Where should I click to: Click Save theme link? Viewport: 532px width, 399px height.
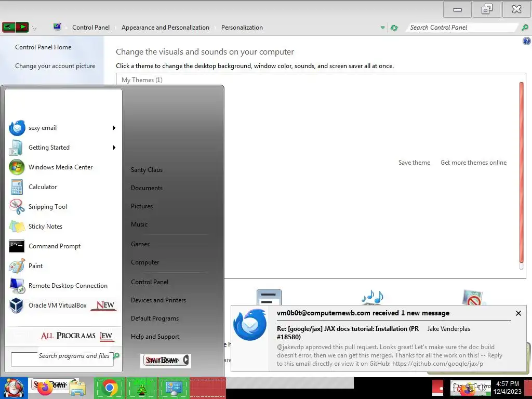(x=414, y=163)
